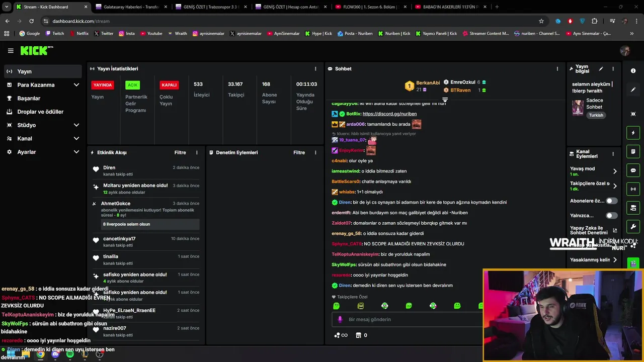The width and height of the screenshot is (644, 362).
Task: Open Droplar ve ödüller in sidebar
Action: click(x=41, y=112)
